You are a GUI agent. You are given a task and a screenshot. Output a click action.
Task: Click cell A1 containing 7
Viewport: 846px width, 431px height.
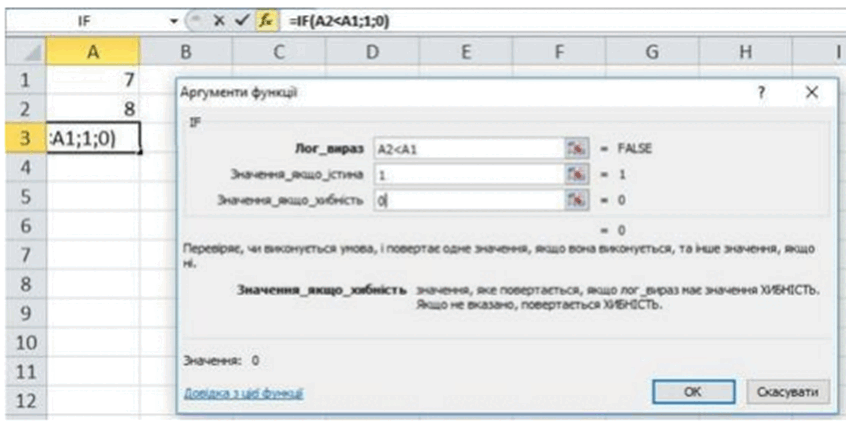[93, 80]
